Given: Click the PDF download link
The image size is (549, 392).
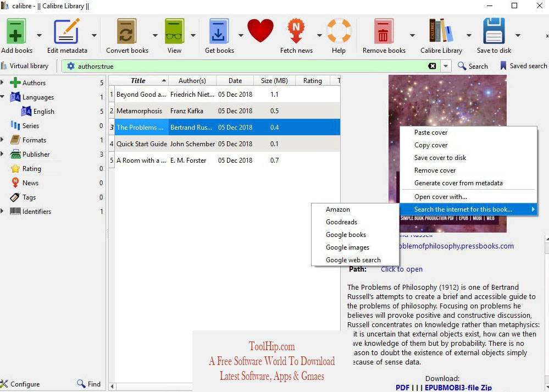Looking at the screenshot, I should pyautogui.click(x=402, y=388).
